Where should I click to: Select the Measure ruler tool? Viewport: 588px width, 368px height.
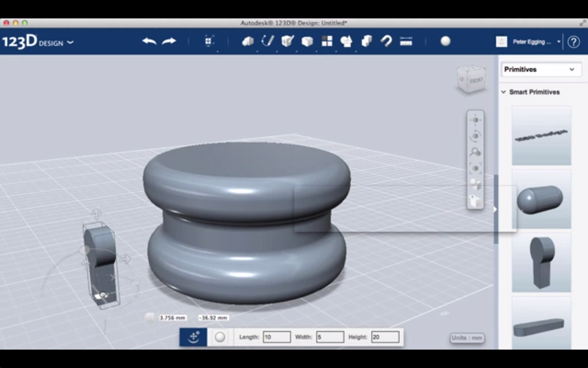[x=406, y=41]
